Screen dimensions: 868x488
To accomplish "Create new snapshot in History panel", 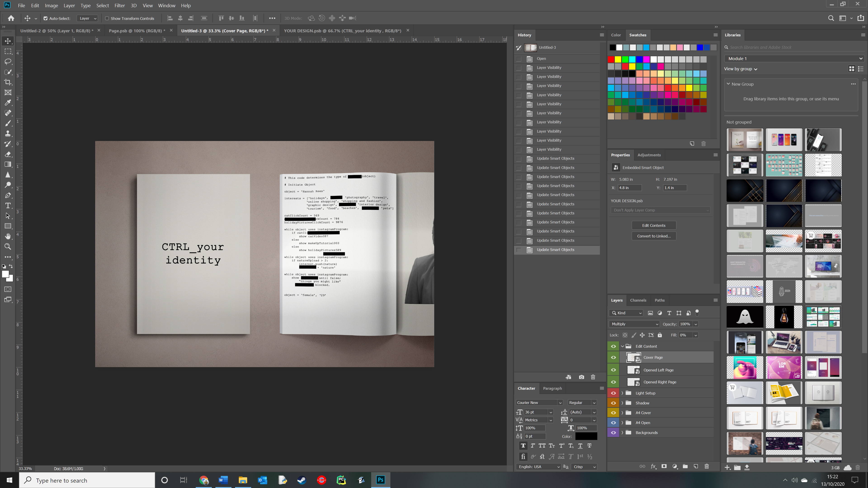I will pos(581,377).
